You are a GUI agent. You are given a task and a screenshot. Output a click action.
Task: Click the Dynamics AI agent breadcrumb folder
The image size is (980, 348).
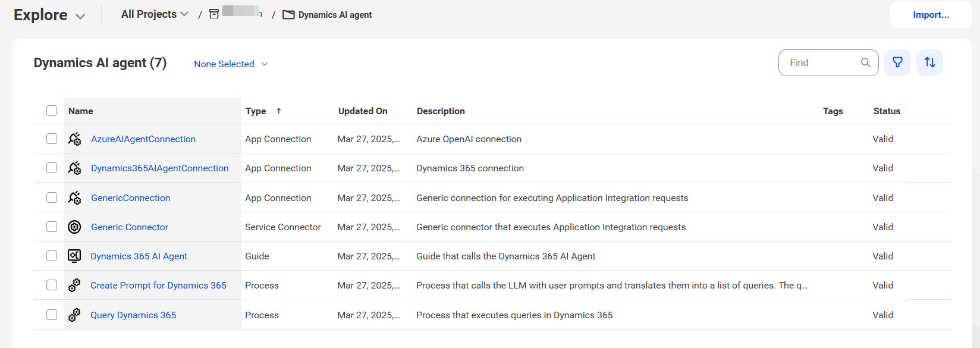[x=335, y=15]
